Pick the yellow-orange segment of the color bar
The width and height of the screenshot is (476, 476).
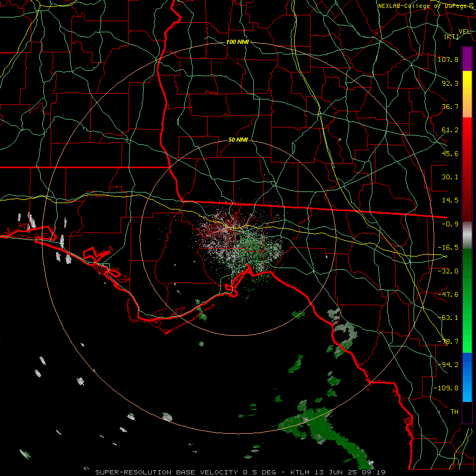click(467, 94)
